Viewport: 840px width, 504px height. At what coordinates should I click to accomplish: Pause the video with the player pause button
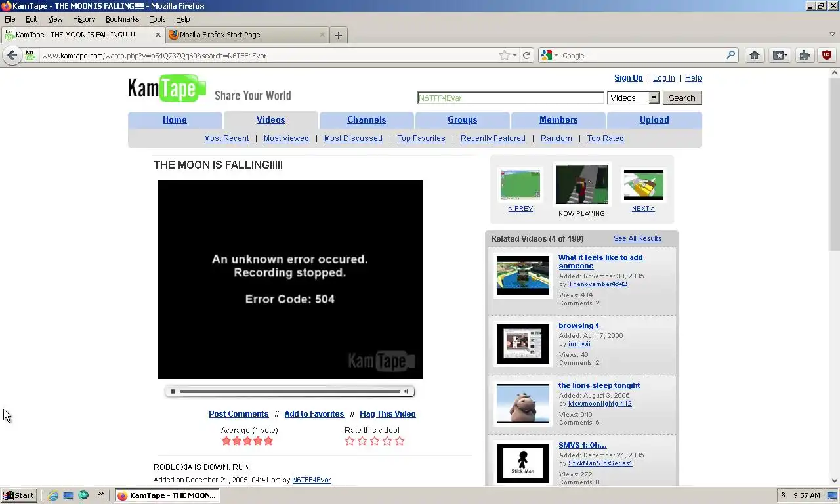click(x=173, y=392)
